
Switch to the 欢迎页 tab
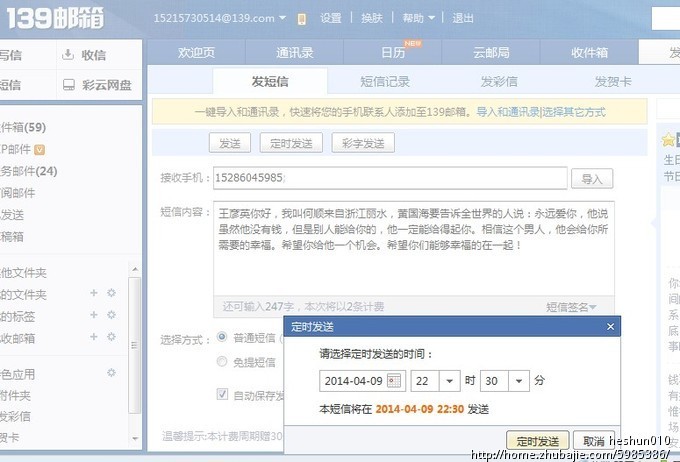196,52
